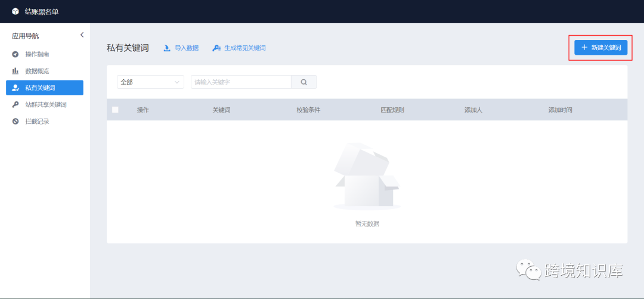Click the 站群共享关键词 key icon
This screenshot has height=299, width=644.
pos(15,105)
